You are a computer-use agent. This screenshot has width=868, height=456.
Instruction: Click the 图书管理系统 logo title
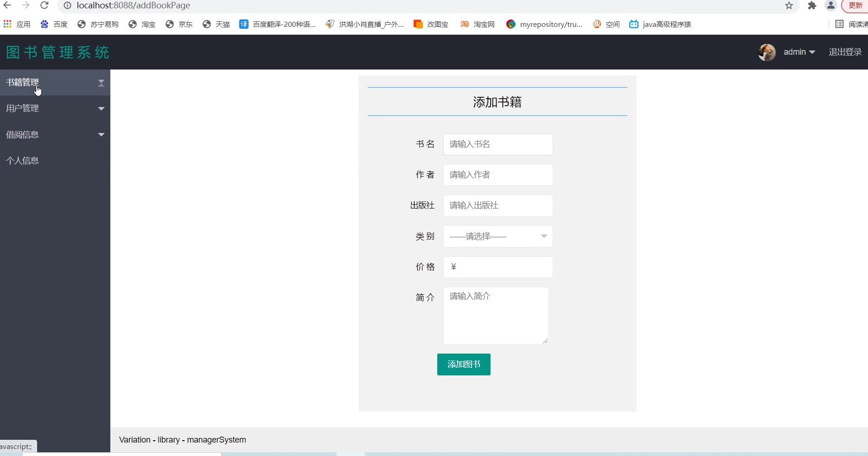coord(58,52)
